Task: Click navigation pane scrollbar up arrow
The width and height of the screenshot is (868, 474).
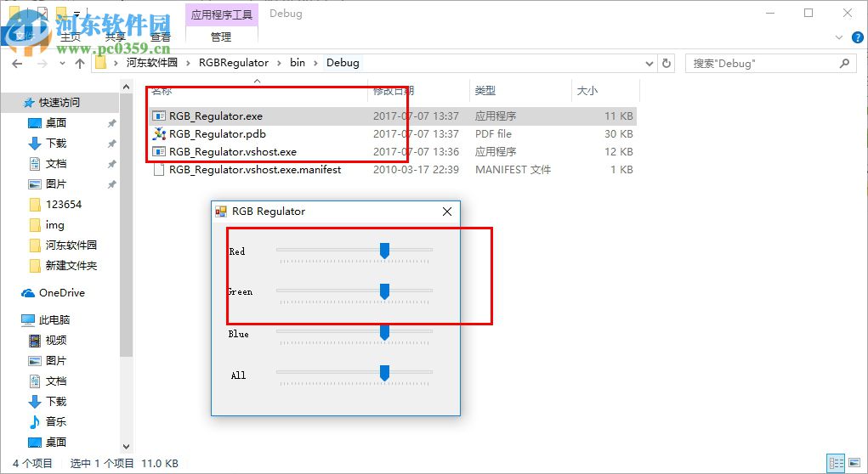Action: pyautogui.click(x=126, y=87)
